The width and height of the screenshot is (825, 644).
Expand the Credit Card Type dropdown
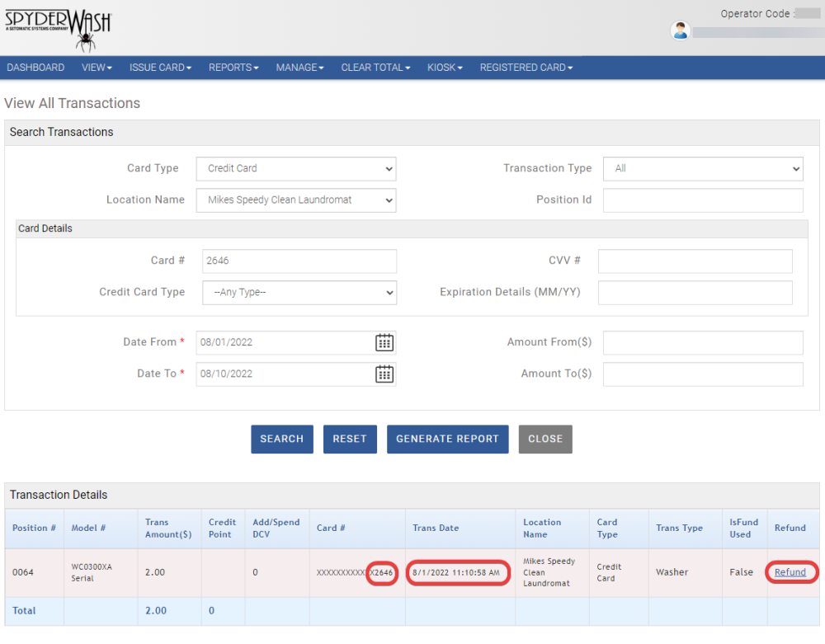(x=299, y=293)
